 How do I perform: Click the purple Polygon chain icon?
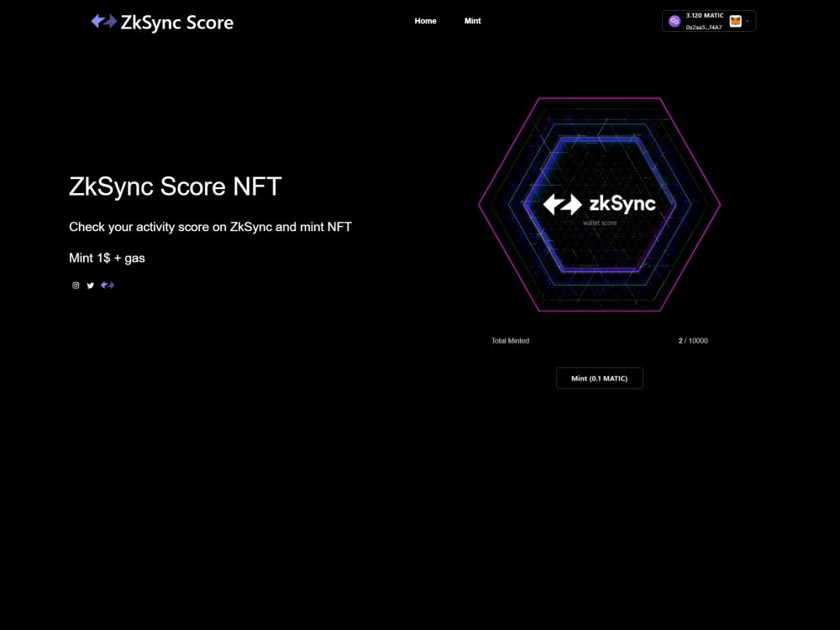[675, 21]
